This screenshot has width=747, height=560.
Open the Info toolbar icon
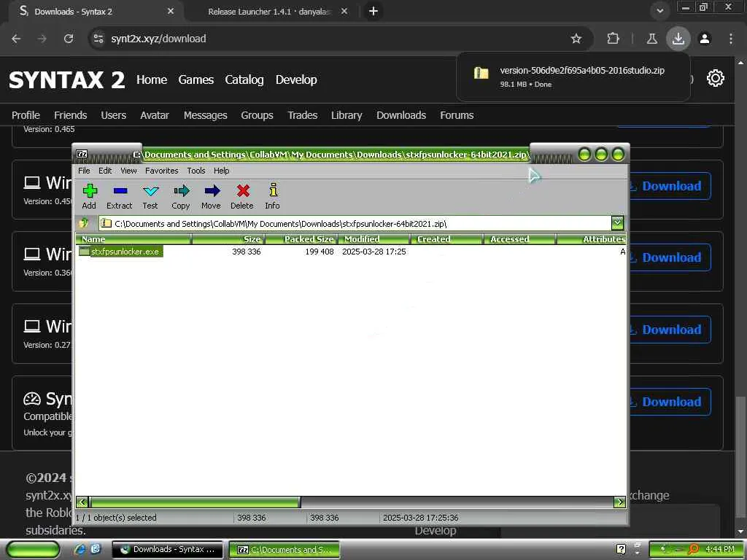(273, 197)
